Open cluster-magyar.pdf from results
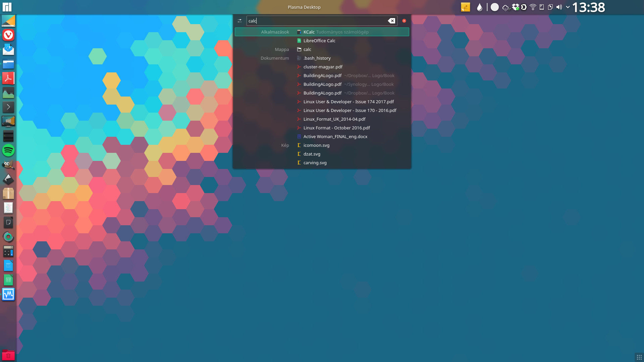644x362 pixels. click(322, 67)
